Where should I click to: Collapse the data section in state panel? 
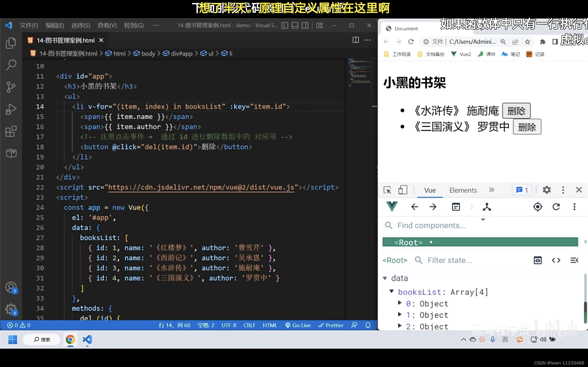(385, 278)
